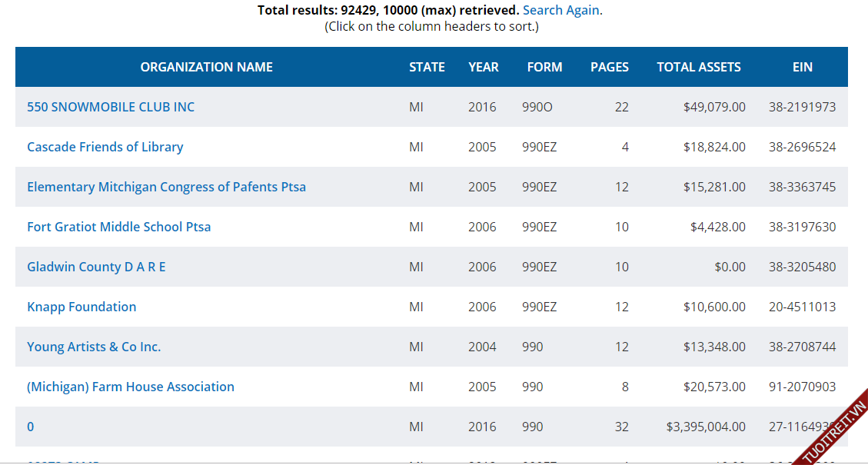Sort by Organization Name column header
868x465 pixels.
[x=206, y=68]
